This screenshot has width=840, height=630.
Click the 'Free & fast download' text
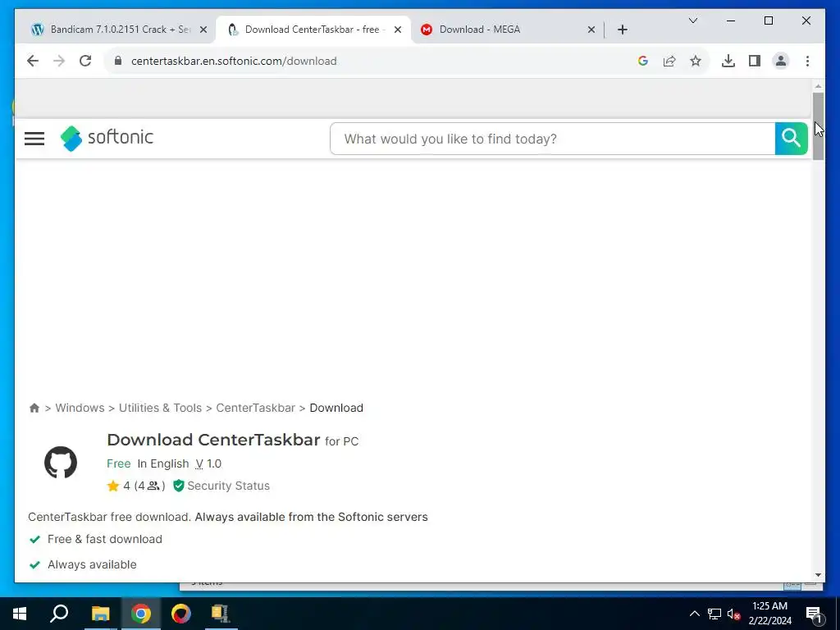click(104, 540)
